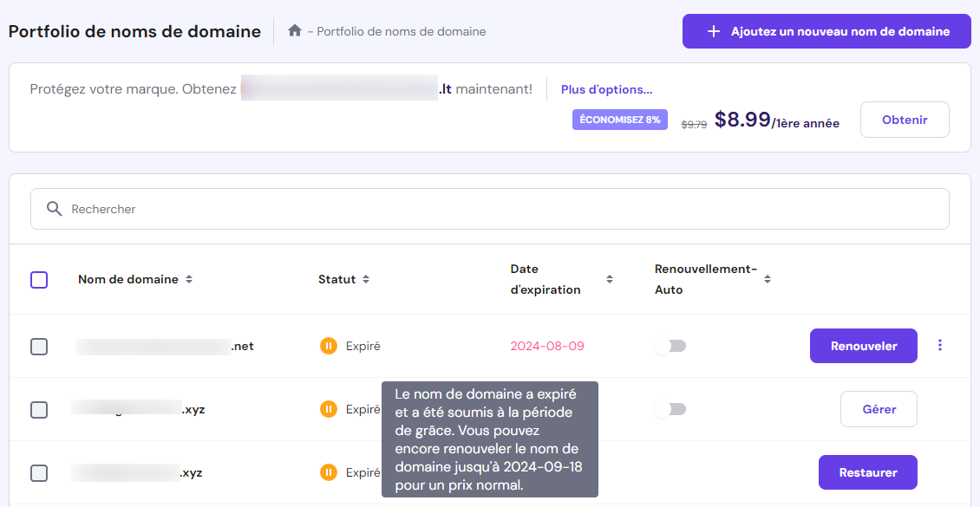The width and height of the screenshot is (980, 507).
Task: Open the three-dot options menu on .net row
Action: point(940,345)
